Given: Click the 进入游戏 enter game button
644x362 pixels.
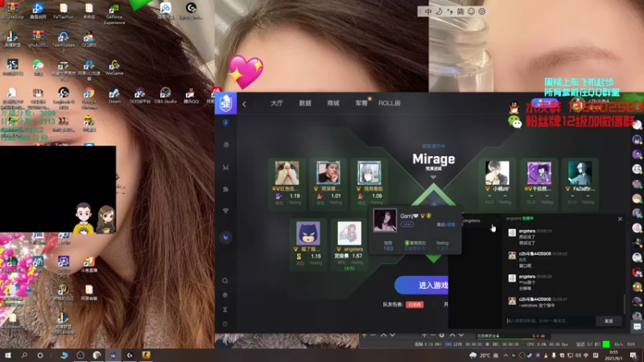Looking at the screenshot, I should pyautogui.click(x=422, y=286).
